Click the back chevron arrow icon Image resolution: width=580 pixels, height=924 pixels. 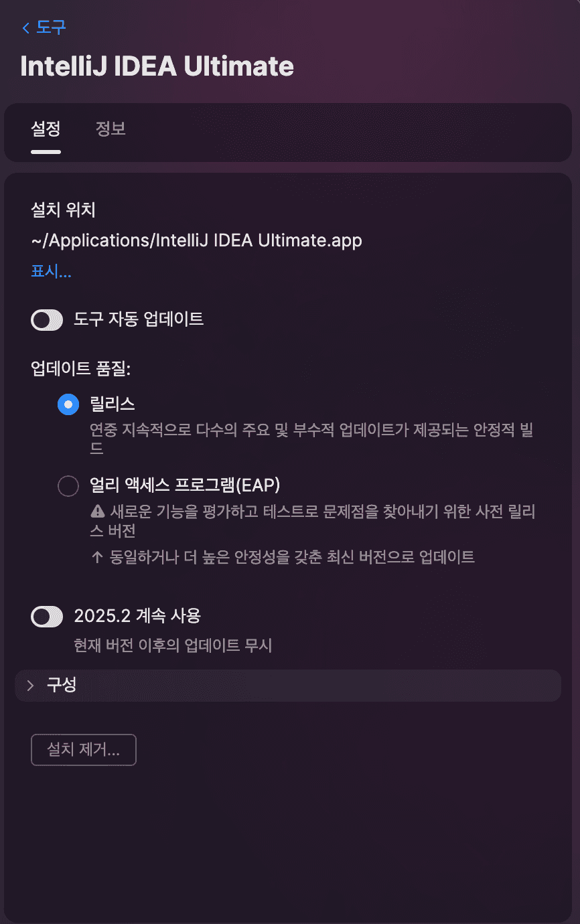tap(26, 28)
